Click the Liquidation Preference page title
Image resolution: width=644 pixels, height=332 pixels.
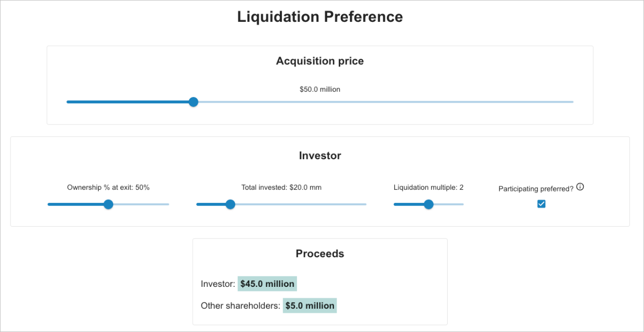click(320, 17)
